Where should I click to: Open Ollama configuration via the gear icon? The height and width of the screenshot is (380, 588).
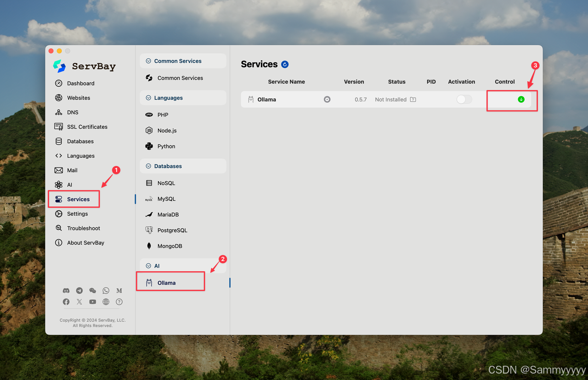click(x=327, y=99)
